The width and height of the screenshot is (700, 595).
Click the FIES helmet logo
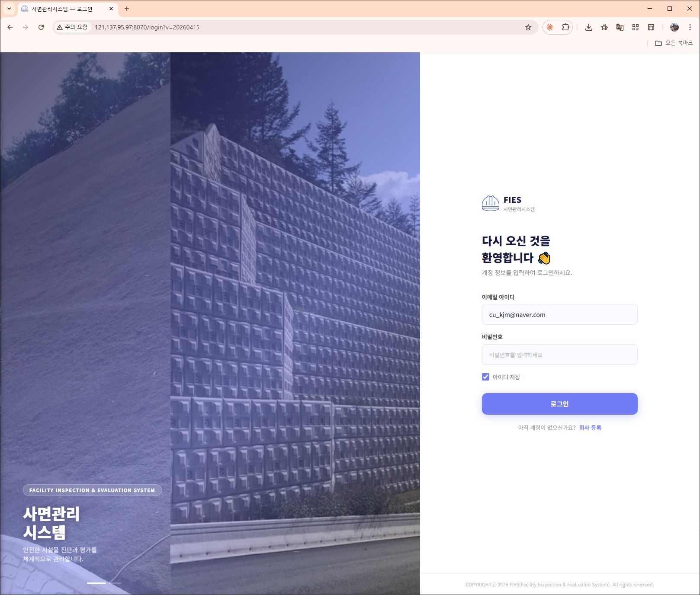click(x=491, y=203)
